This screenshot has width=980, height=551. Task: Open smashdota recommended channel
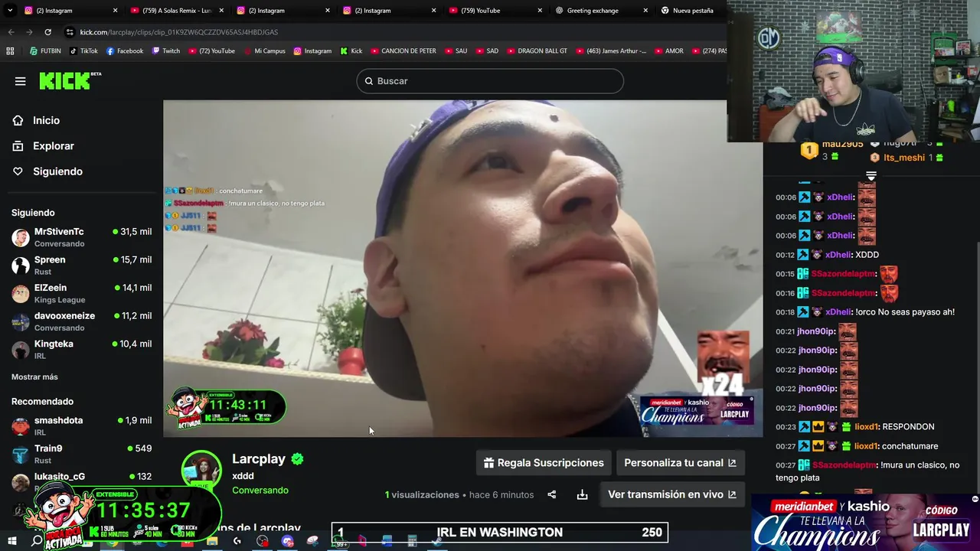point(81,426)
